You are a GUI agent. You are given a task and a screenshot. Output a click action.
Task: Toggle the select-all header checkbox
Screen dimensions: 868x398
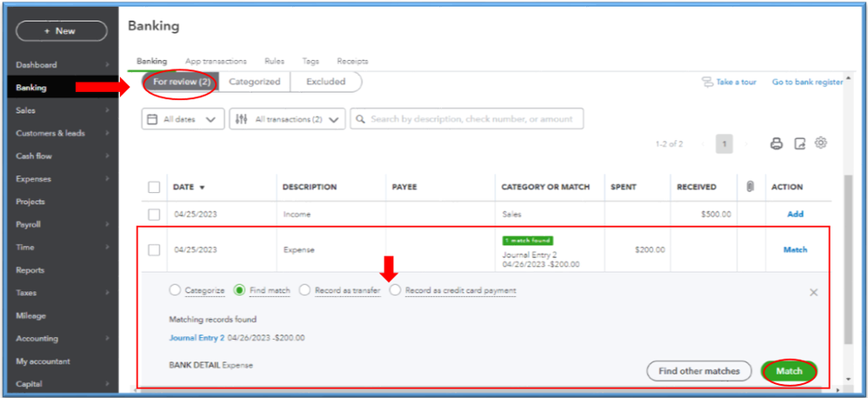tap(154, 188)
